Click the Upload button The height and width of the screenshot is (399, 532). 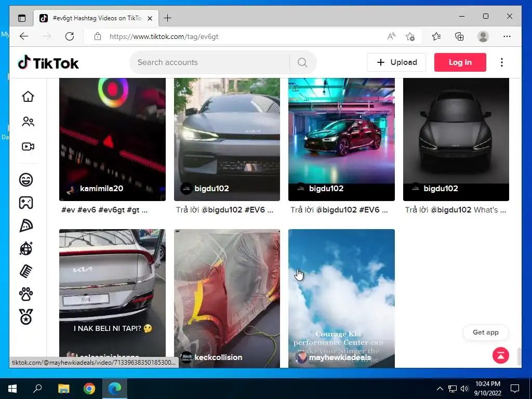pos(396,62)
